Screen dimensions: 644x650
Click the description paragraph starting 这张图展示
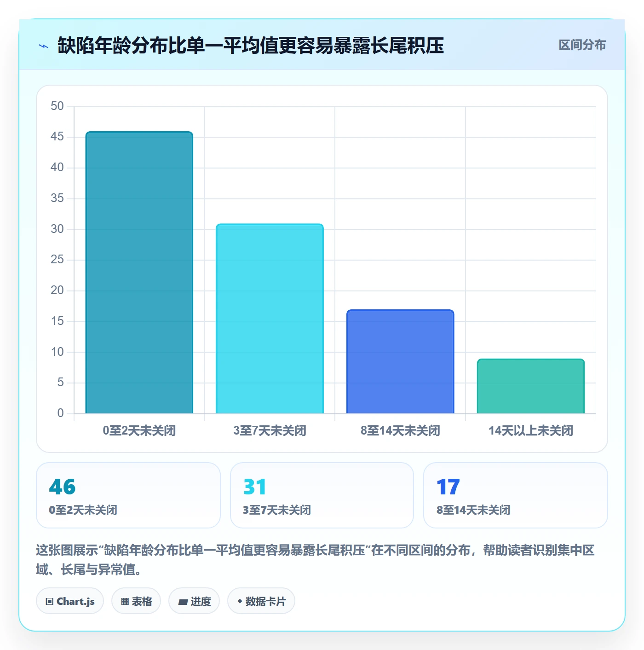(316, 560)
